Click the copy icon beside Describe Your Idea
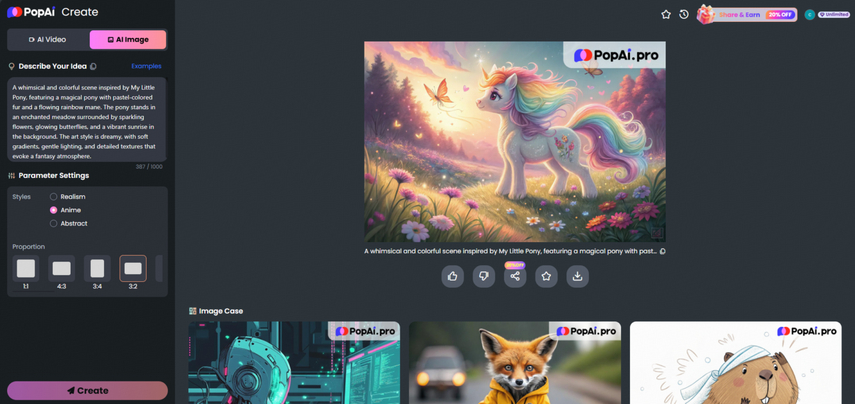Screen dimensions: 855x404 click(93, 67)
